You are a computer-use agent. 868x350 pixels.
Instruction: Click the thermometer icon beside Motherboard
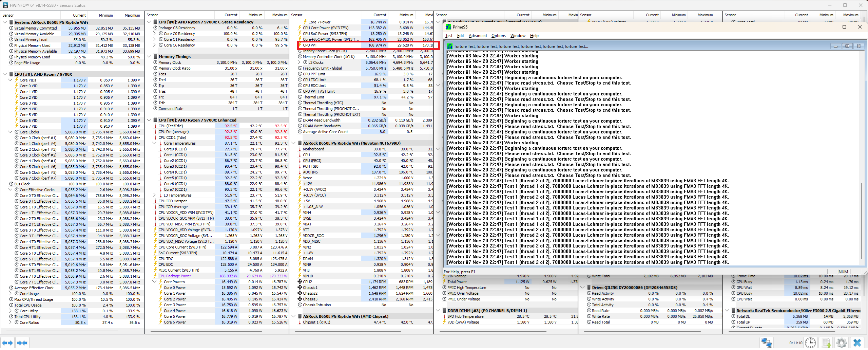click(x=300, y=149)
